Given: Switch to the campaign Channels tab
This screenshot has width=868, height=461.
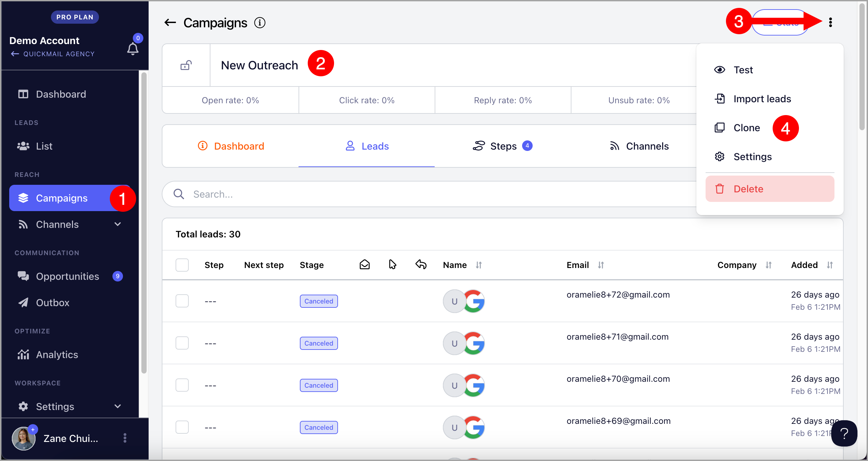Looking at the screenshot, I should 639,146.
